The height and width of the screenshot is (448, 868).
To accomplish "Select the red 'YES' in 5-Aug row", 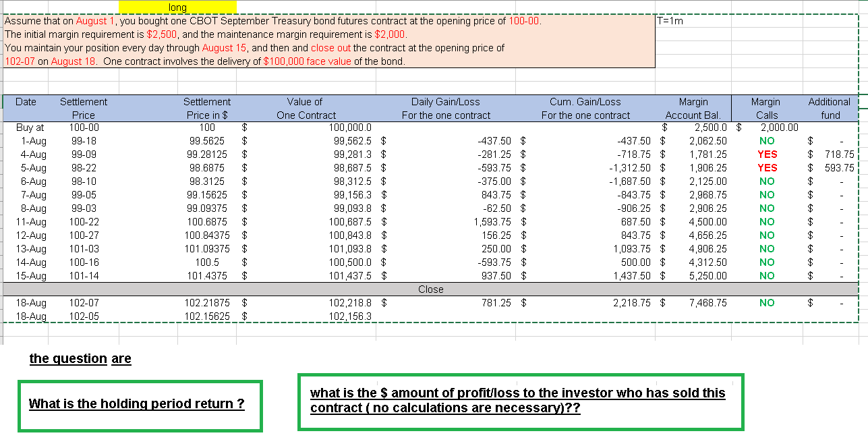I will 767,168.
